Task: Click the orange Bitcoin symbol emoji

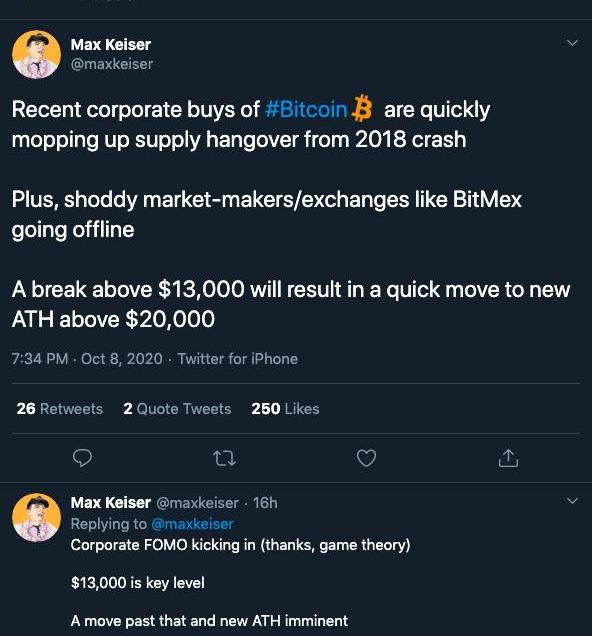Action: click(362, 109)
